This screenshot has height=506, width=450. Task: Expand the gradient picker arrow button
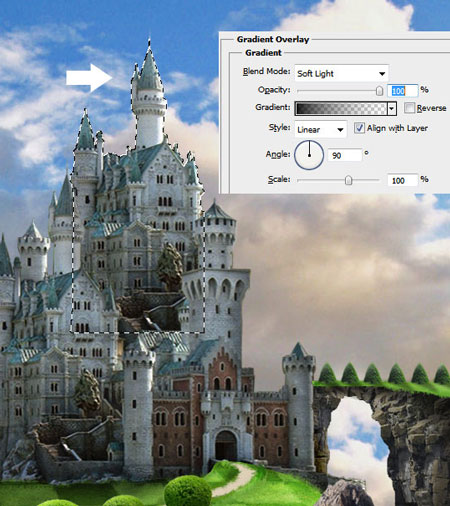392,108
